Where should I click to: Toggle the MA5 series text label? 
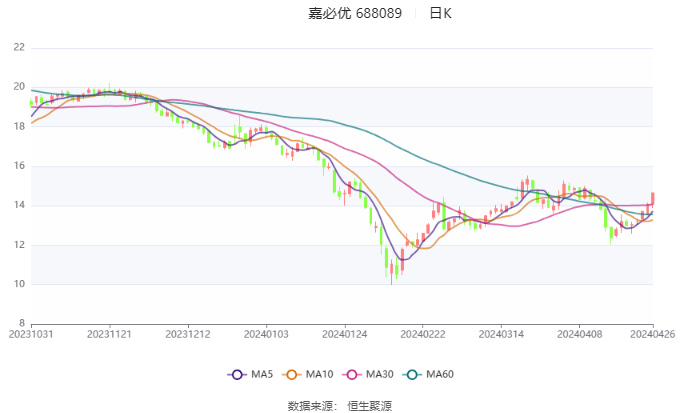(x=262, y=374)
